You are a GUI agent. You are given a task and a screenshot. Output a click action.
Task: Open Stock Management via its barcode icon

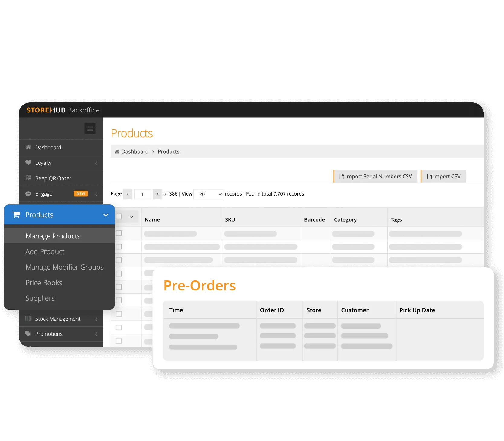pyautogui.click(x=29, y=319)
